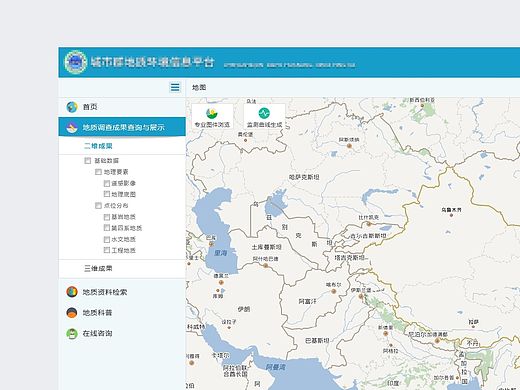Enable the 基岩地质 layer checkbox
Viewport: 520px width, 390px height.
click(107, 217)
